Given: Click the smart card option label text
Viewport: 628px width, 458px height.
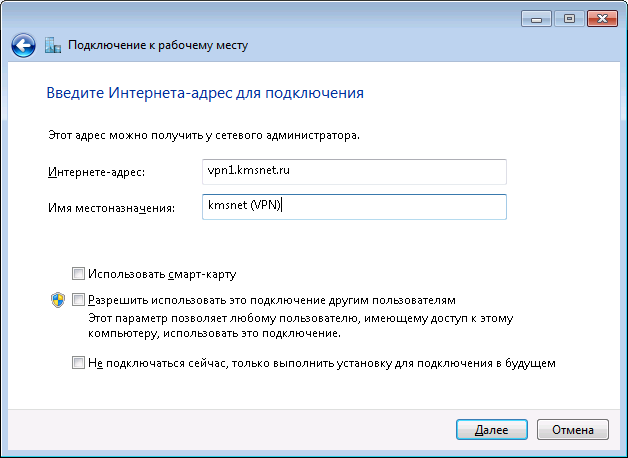Looking at the screenshot, I should coord(162,274).
